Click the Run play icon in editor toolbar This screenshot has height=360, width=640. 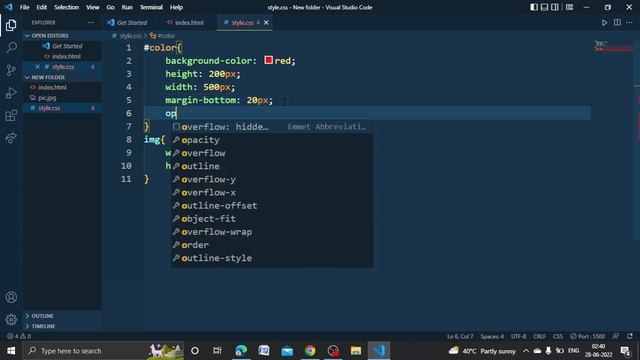coord(604,22)
